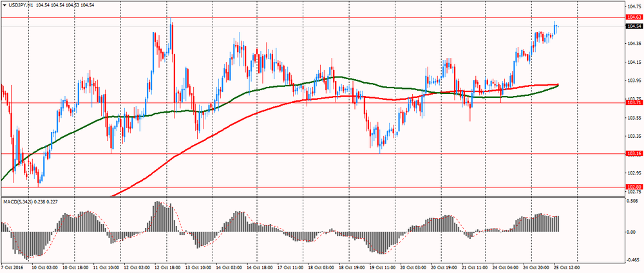Click the 103.55 value on price axis
The image size is (644, 273).
pos(634,117)
